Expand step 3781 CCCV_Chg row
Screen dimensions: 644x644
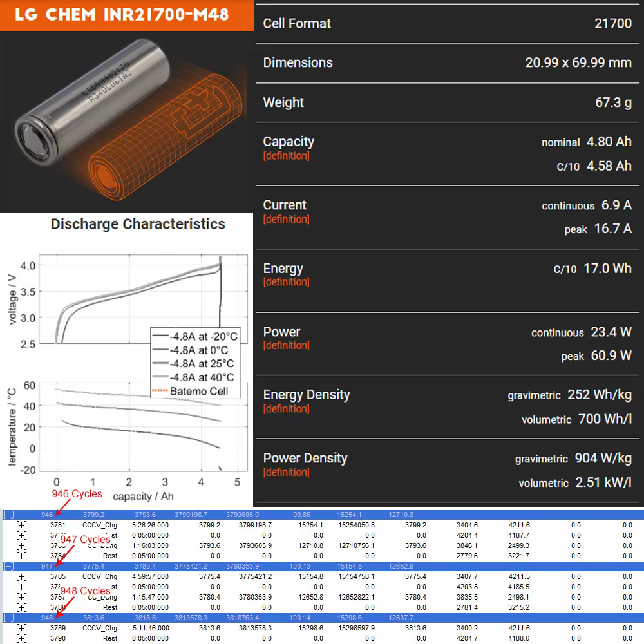pos(21,525)
